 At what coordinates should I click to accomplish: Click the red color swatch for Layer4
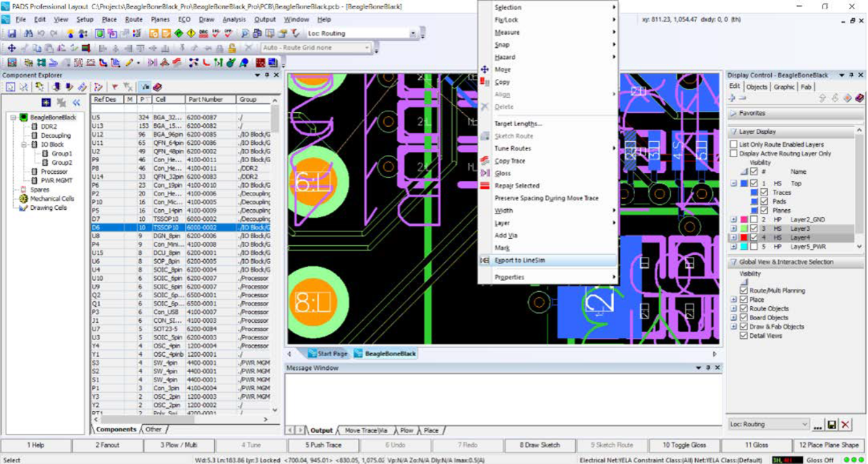coord(744,237)
